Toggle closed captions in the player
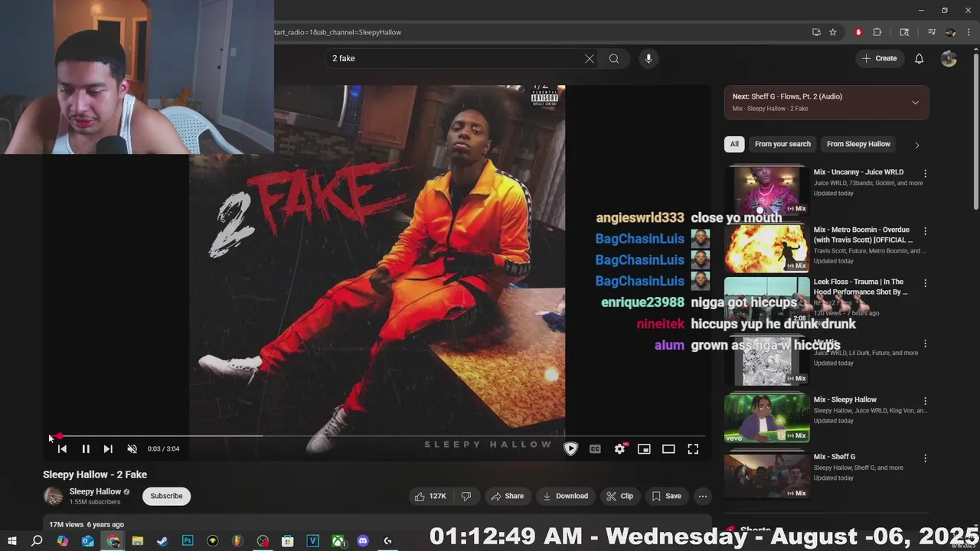 pos(595,449)
